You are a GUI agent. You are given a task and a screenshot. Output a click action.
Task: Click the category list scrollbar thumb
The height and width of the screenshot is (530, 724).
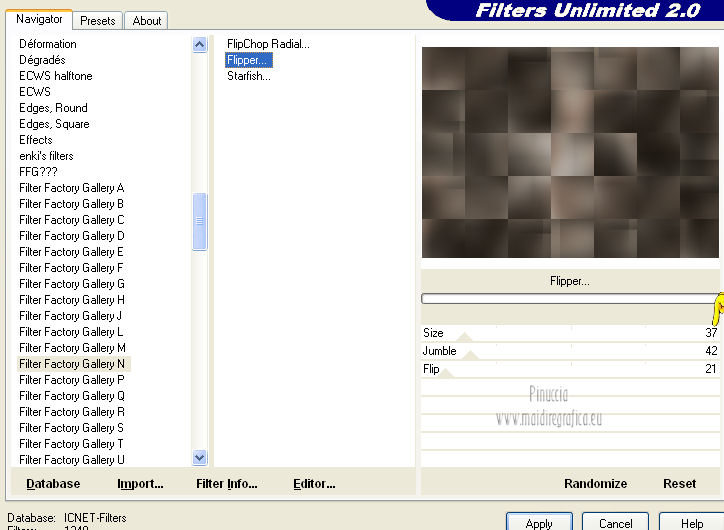[199, 221]
